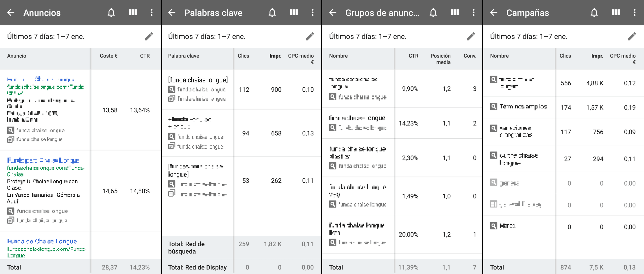Sort ad groups by Posición media

point(440,59)
